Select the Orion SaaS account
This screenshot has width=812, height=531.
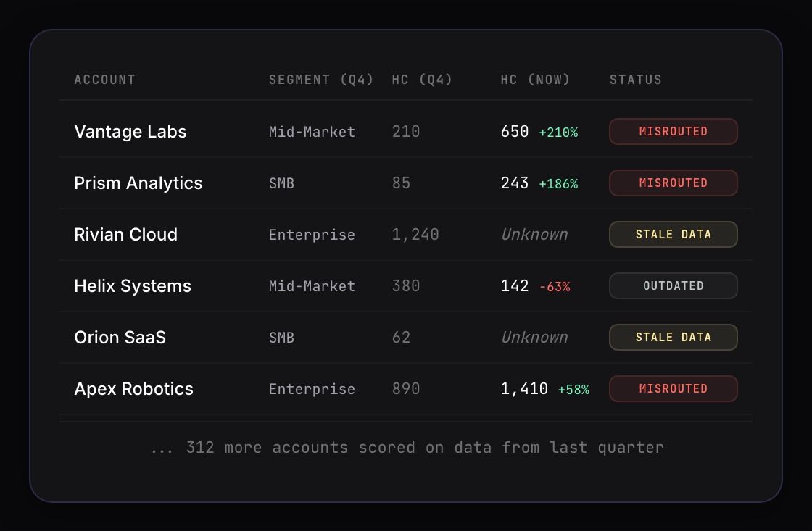point(120,338)
